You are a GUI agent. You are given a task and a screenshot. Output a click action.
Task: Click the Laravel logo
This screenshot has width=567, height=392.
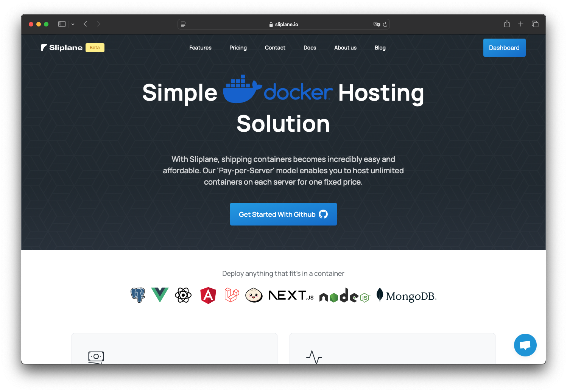pos(232,295)
